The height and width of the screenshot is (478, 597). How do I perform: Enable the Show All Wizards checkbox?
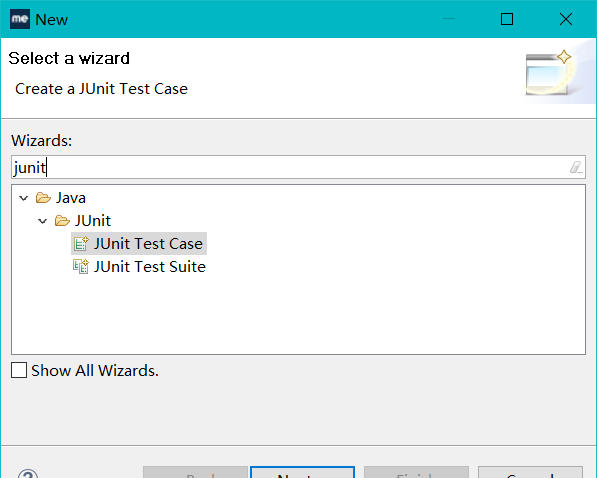pos(19,370)
